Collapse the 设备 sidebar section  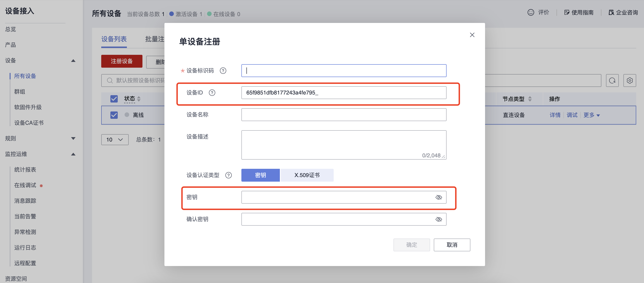73,61
